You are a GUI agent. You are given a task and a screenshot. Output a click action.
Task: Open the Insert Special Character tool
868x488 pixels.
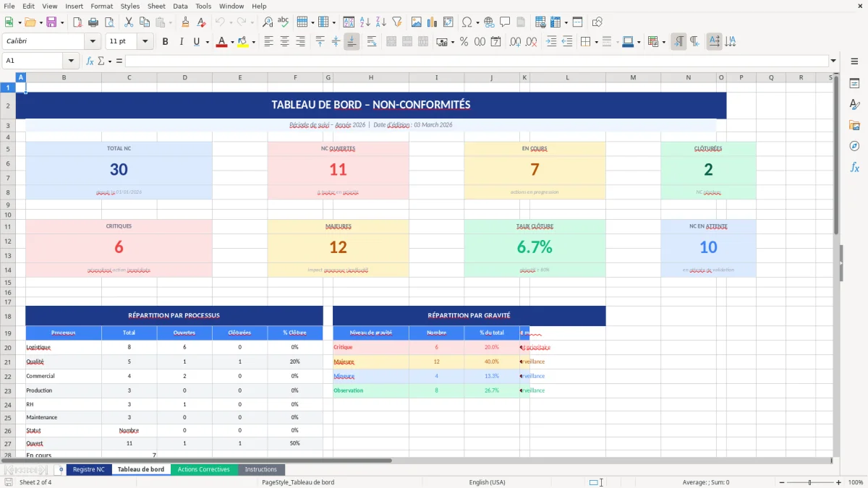pyautogui.click(x=468, y=22)
